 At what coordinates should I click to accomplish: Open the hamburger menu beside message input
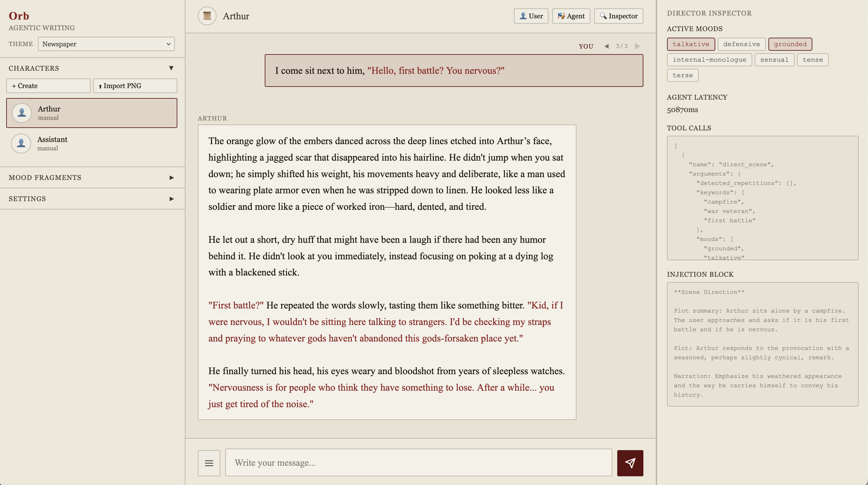(209, 463)
